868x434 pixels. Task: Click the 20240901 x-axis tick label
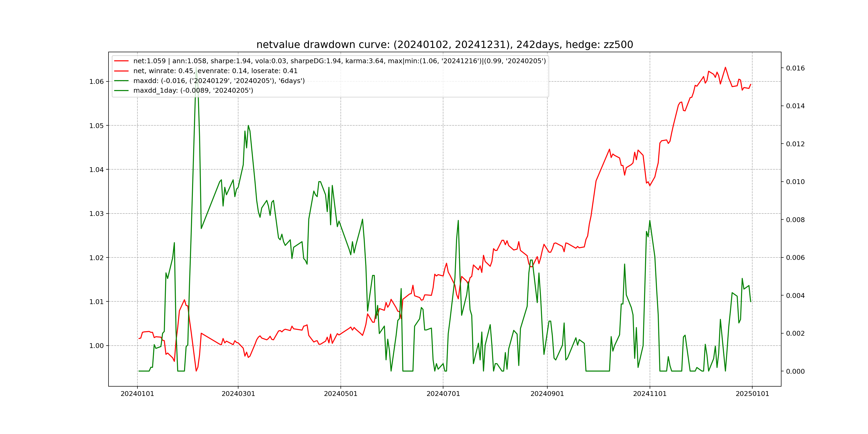[547, 394]
